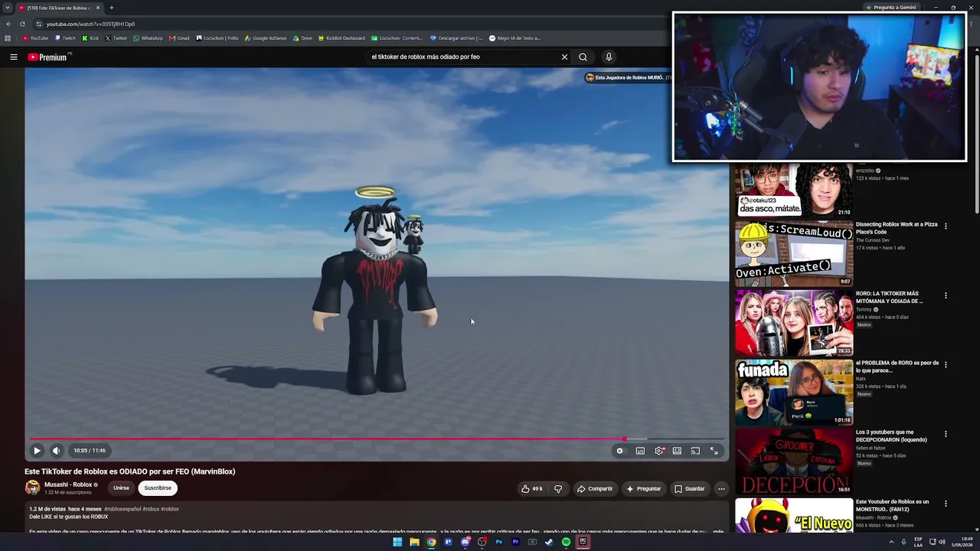Viewport: 980px width, 551px height.
Task: Open the Windows Start menu
Action: click(397, 542)
